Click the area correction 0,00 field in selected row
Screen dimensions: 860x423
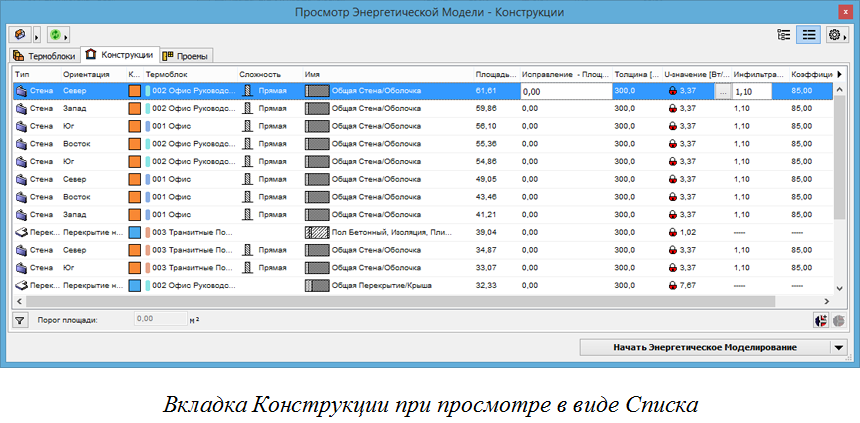point(566,92)
